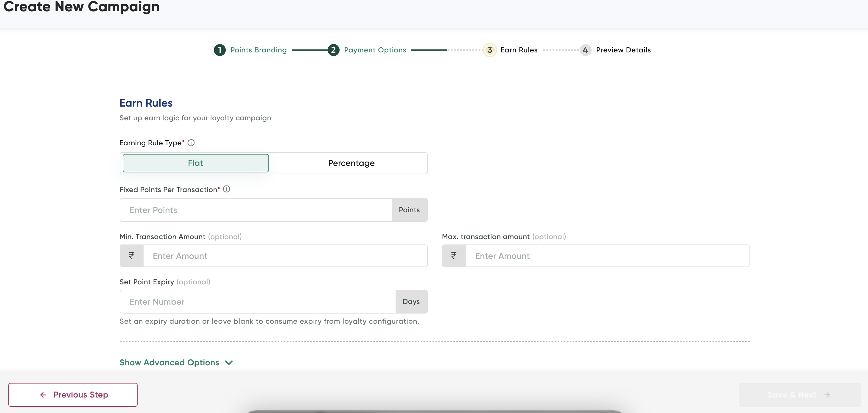This screenshot has height=413, width=868.
Task: Click the chevron next to Show Advanced Options
Action: [229, 363]
